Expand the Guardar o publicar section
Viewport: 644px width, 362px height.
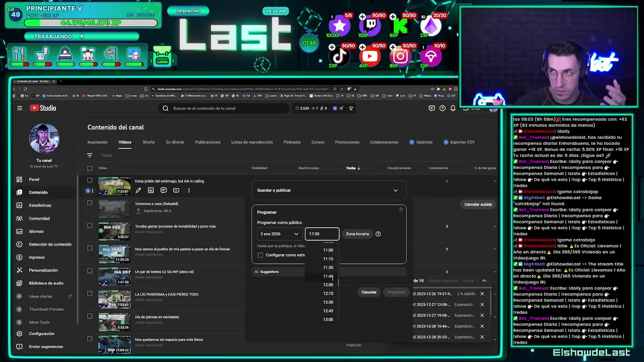tap(329, 191)
